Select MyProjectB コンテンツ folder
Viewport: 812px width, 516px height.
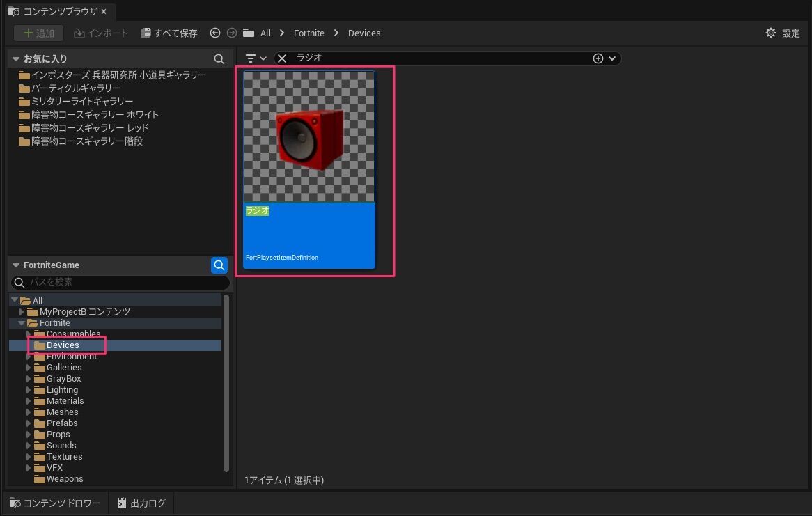point(79,312)
